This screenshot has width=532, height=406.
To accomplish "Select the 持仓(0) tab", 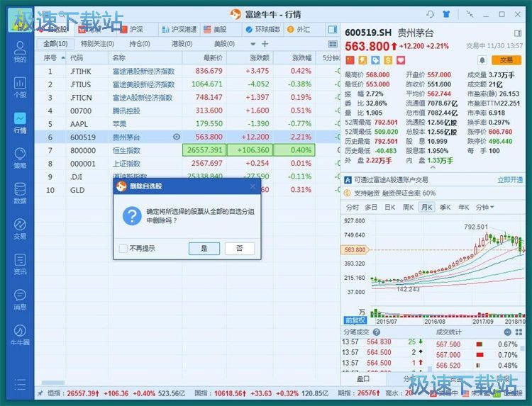I will tap(140, 44).
